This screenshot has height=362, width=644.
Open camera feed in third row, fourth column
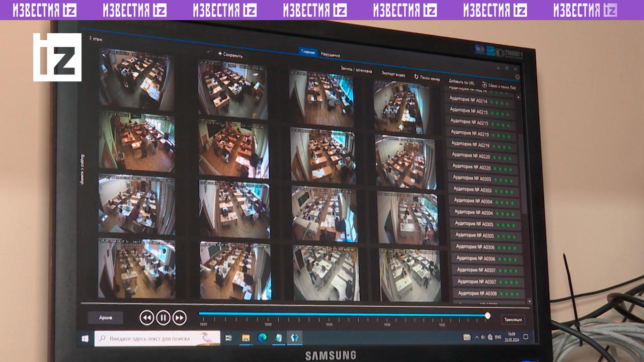[407, 218]
